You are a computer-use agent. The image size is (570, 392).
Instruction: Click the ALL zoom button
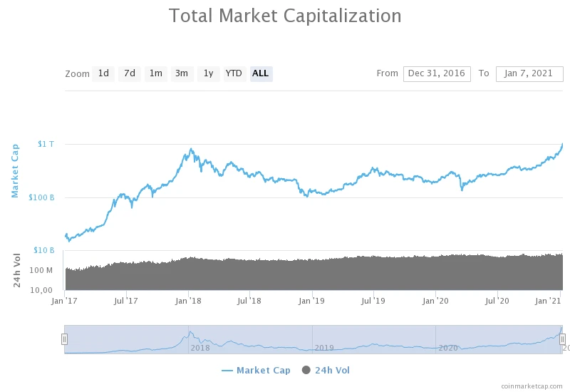click(x=261, y=73)
